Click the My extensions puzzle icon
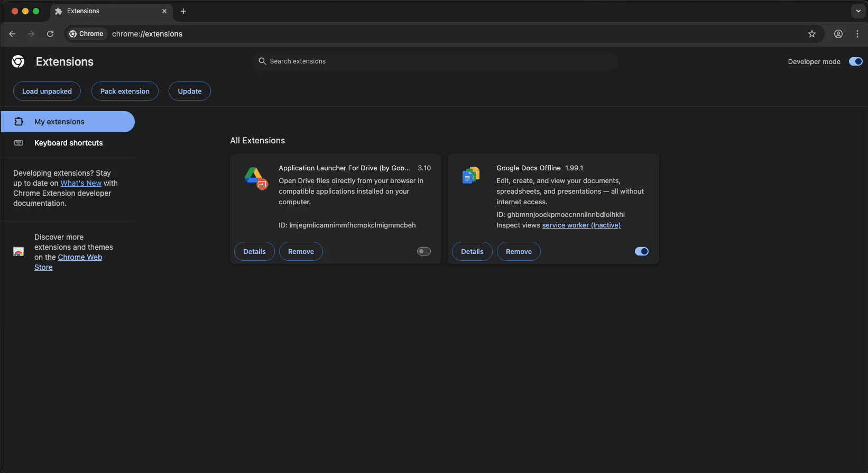 click(x=19, y=122)
